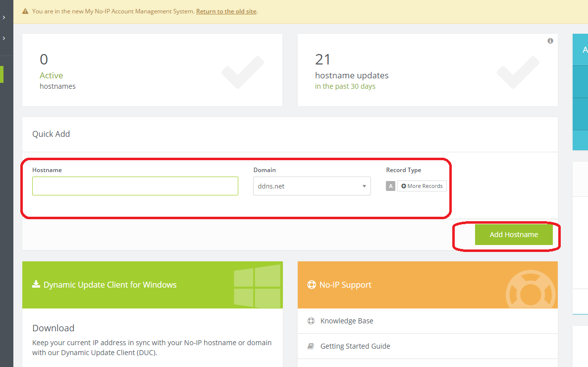The height and width of the screenshot is (367, 588).
Task: Click the Windows logo on the Update Client banner
Action: pos(257,286)
